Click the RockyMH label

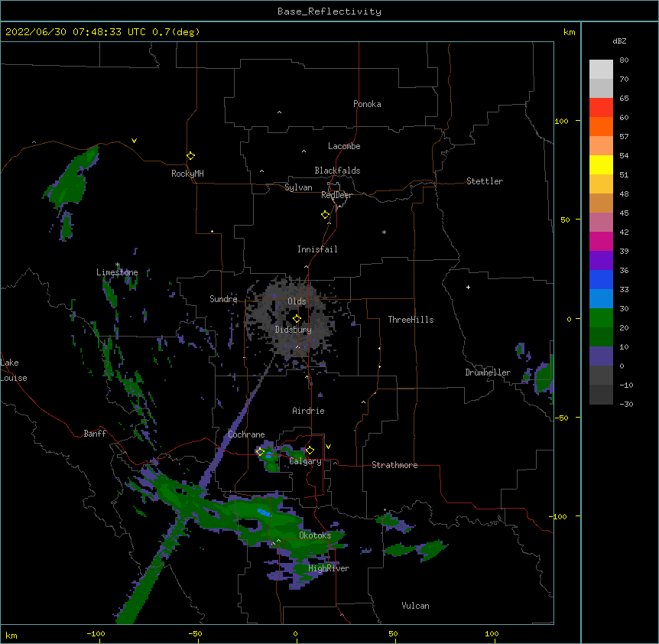click(187, 174)
